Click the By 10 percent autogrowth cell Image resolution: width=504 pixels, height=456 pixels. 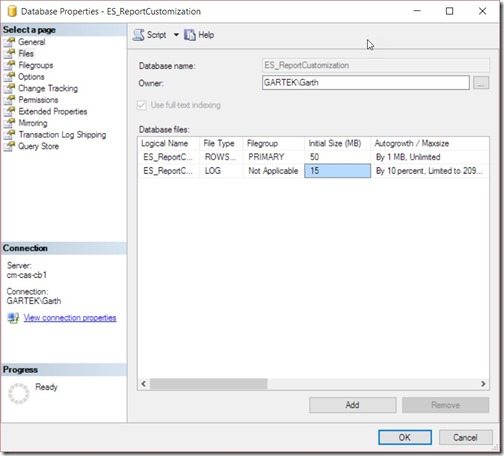click(430, 171)
